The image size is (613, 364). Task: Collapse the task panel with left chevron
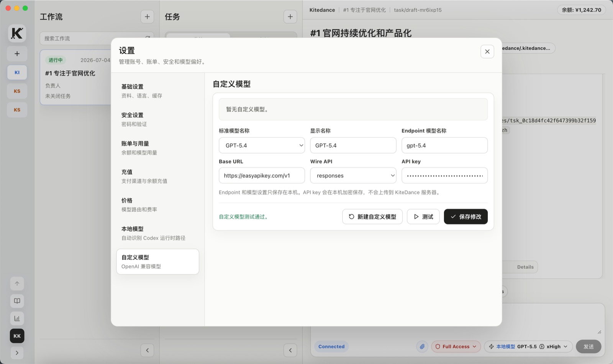pyautogui.click(x=290, y=350)
